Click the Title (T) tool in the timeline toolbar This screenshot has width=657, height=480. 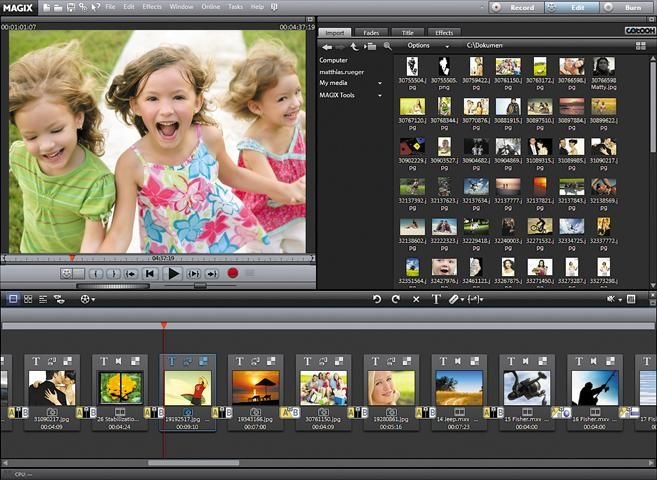[x=436, y=299]
